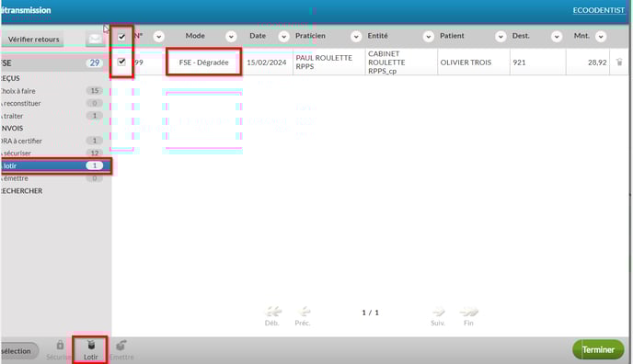Open the Date column dropdown arrow
Image resolution: width=633 pixels, height=364 pixels.
coord(283,37)
